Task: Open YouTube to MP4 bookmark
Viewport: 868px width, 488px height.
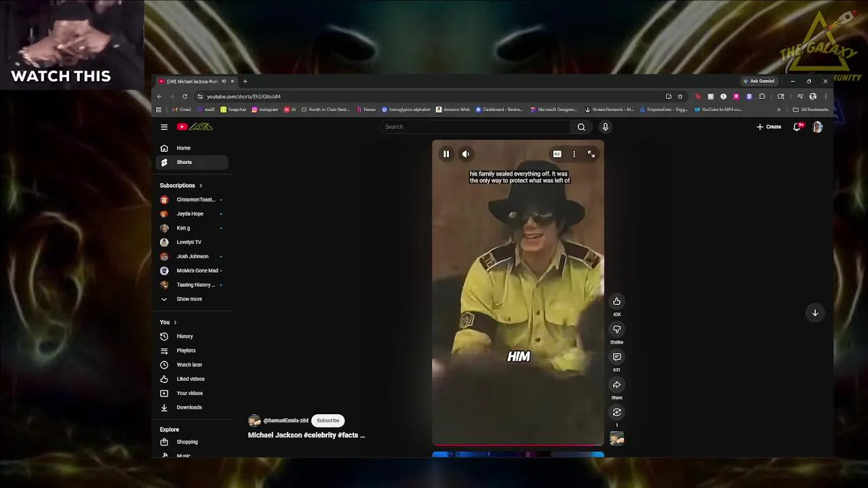Action: pos(717,109)
